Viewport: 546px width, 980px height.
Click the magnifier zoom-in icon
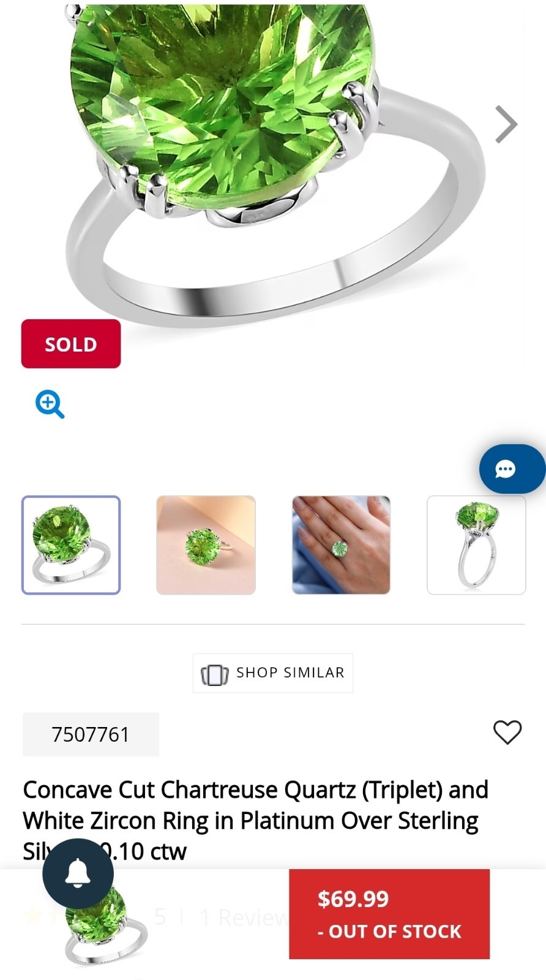pyautogui.click(x=50, y=404)
